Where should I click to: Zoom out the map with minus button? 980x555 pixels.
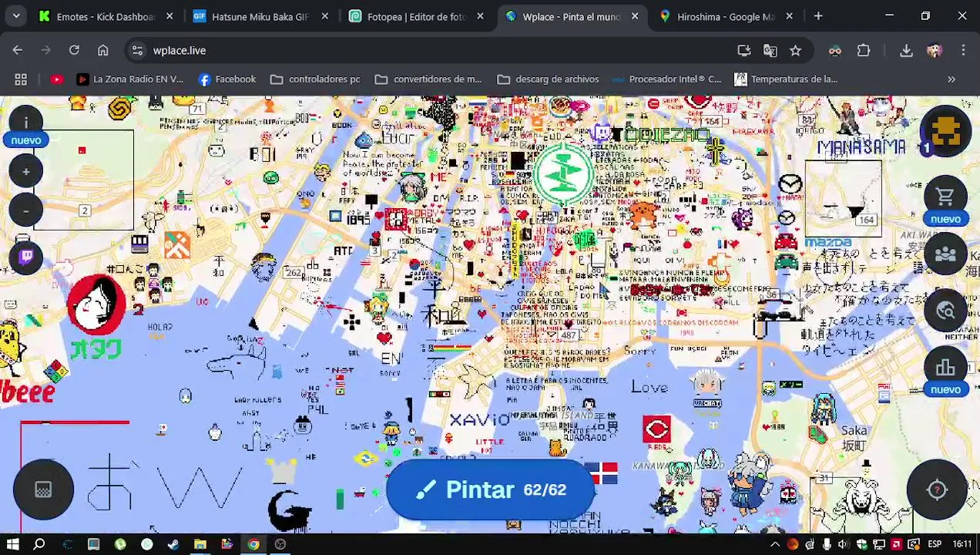coord(25,210)
